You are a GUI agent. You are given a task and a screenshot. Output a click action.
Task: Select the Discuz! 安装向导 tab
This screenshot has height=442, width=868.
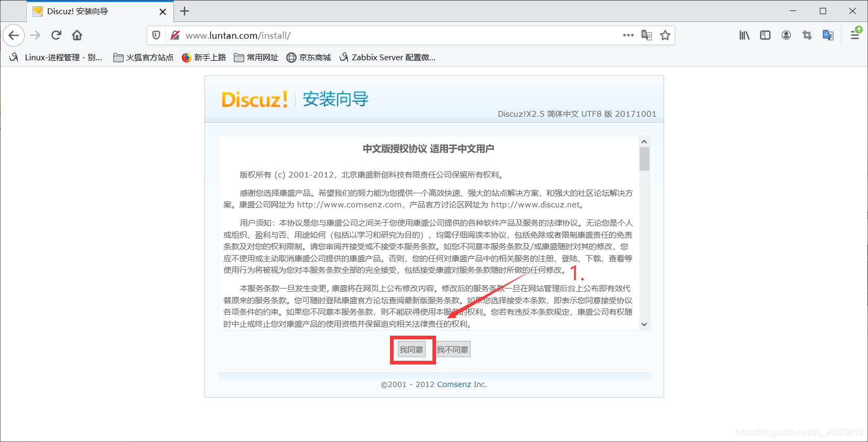point(100,11)
